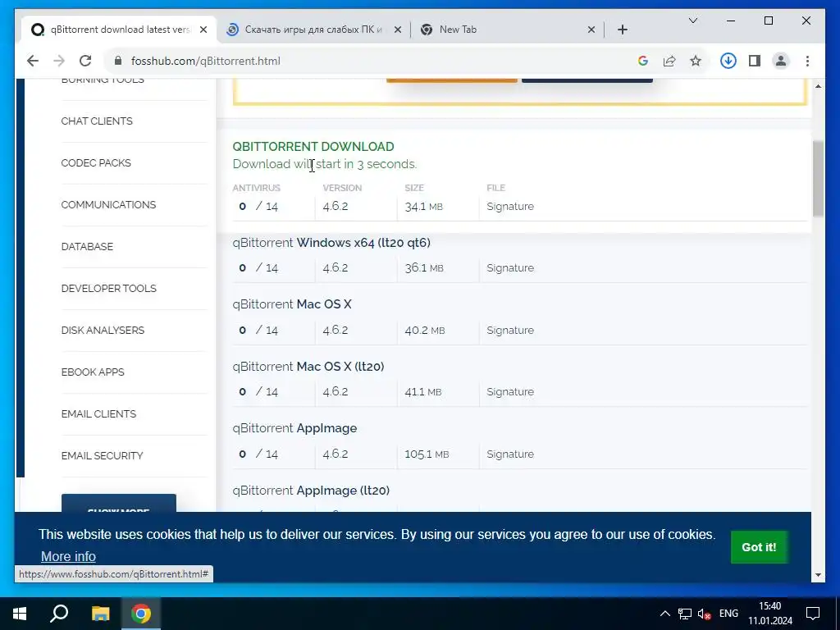
Task: Show hidden system tray icons
Action: (664, 614)
